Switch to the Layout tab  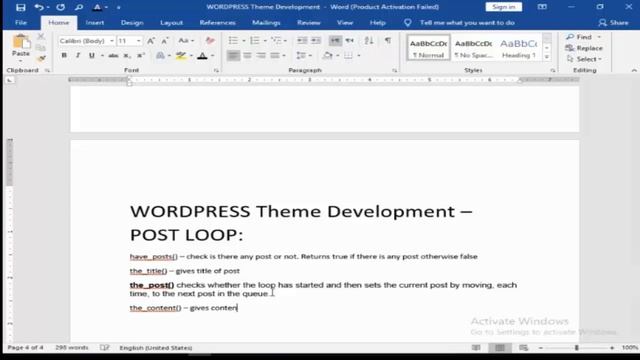(x=171, y=23)
